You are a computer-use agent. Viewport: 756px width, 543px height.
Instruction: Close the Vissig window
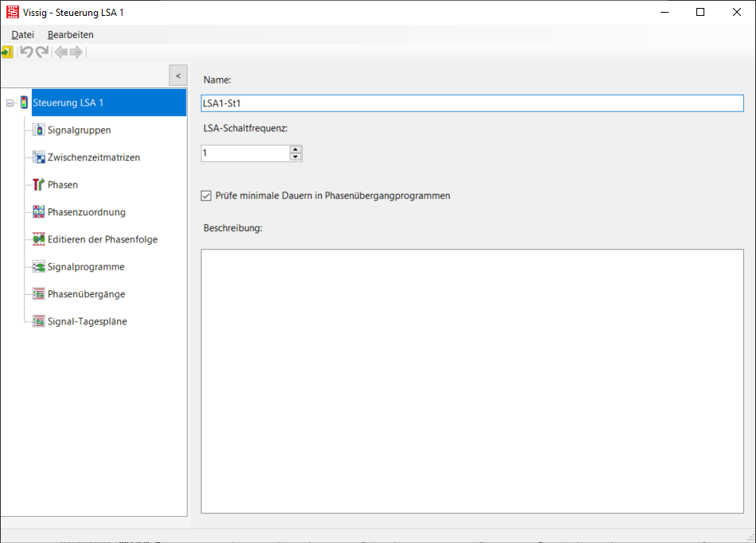pos(737,12)
